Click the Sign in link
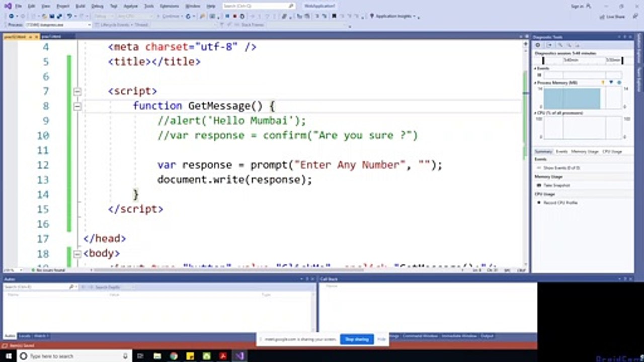Screen dimensions: 644x362 (581, 6)
